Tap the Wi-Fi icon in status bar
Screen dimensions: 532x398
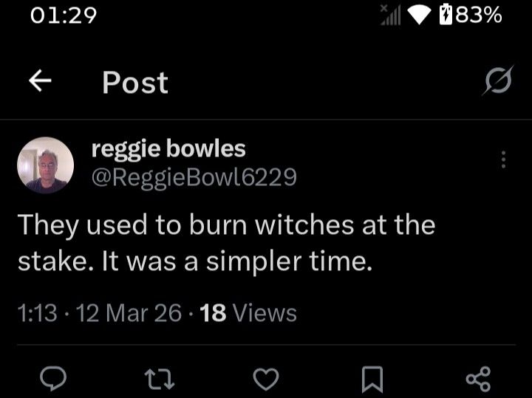[420, 15]
